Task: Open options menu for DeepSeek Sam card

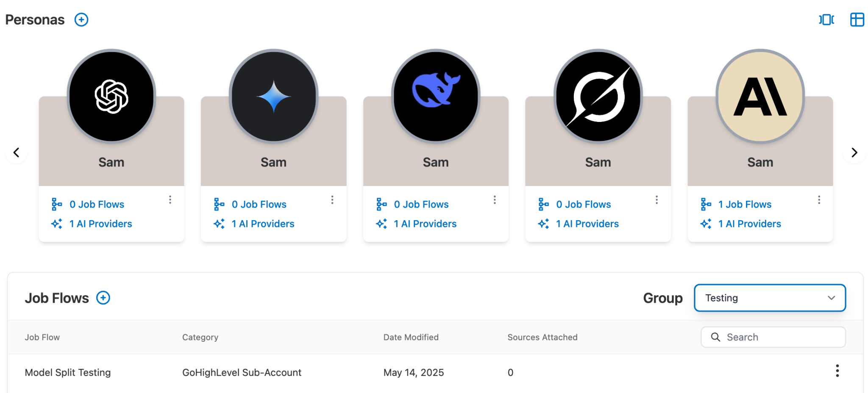Action: [495, 199]
